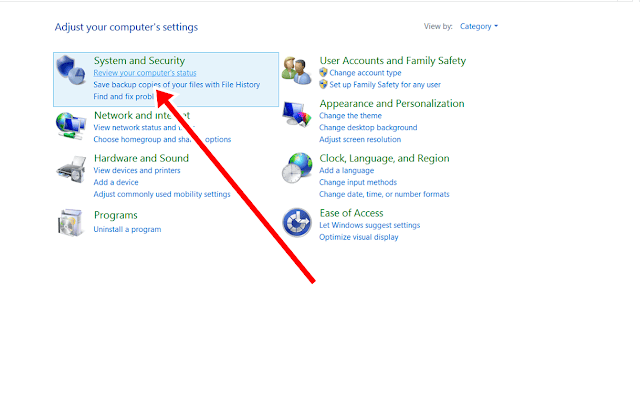
Task: Expand the View by Category dropdown
Action: tap(479, 26)
